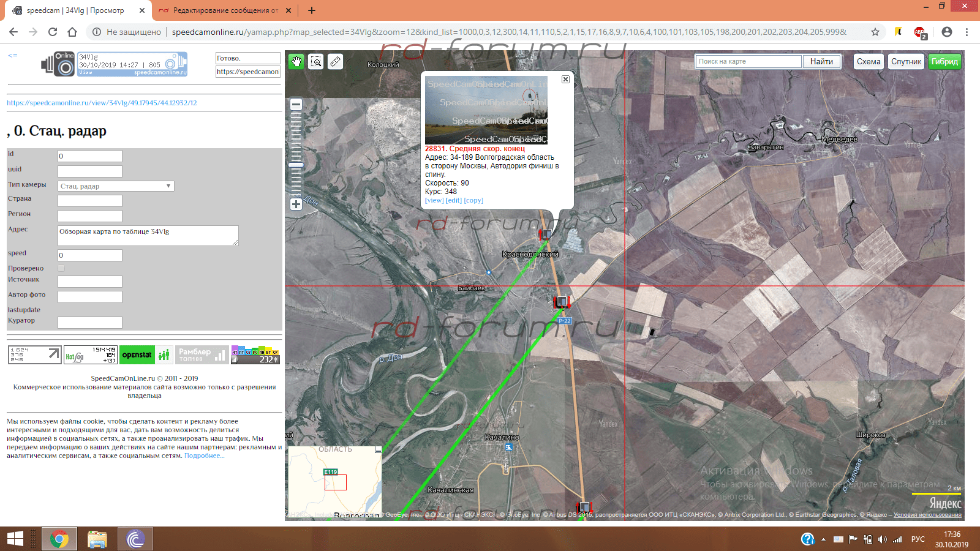The width and height of the screenshot is (980, 551).
Task: Close the speedcam 34Vlg browser tab
Action: (x=141, y=10)
